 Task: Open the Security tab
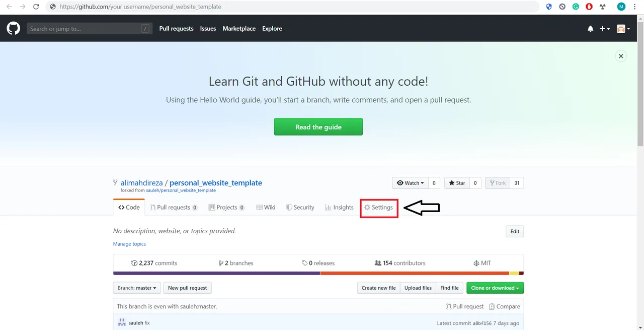(300, 207)
